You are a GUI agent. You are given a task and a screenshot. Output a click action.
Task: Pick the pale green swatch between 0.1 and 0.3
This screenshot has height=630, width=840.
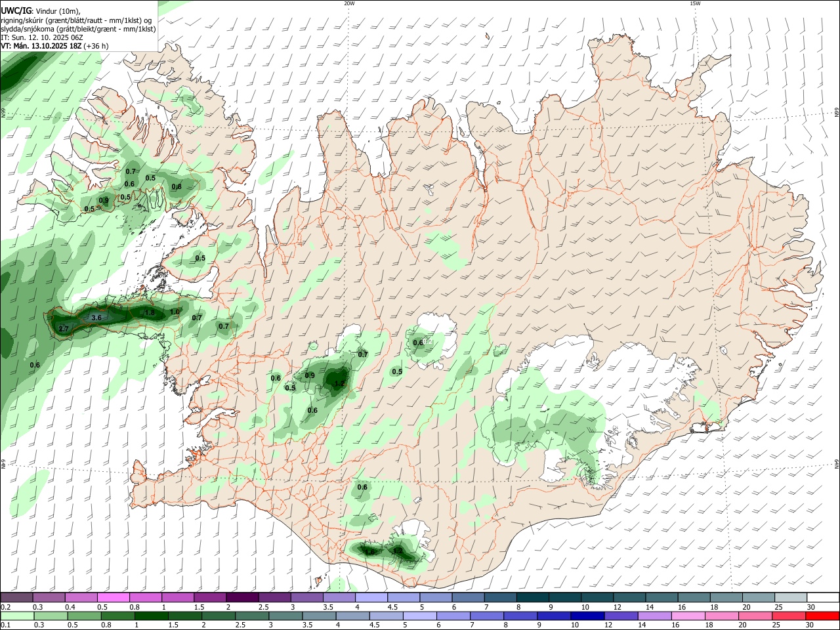(x=17, y=616)
